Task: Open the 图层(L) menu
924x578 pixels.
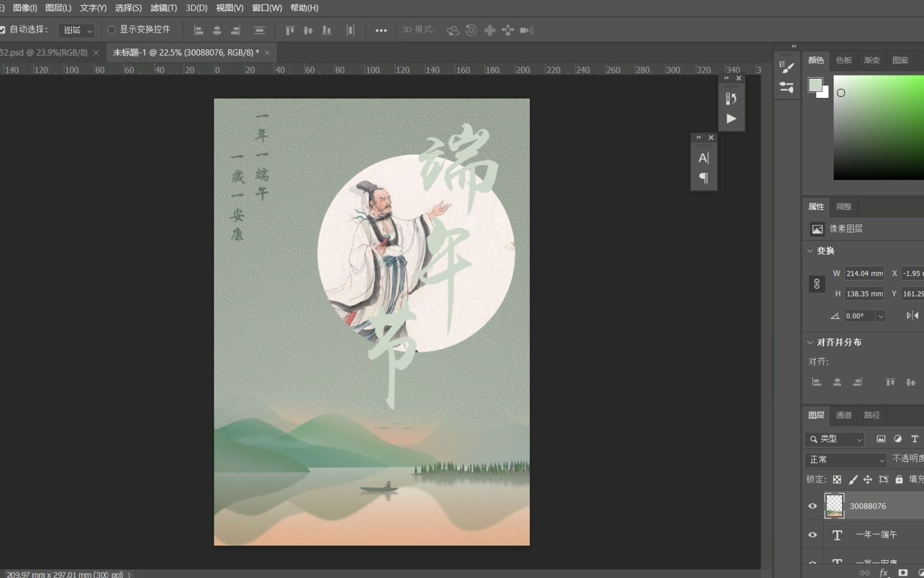Action: click(58, 8)
